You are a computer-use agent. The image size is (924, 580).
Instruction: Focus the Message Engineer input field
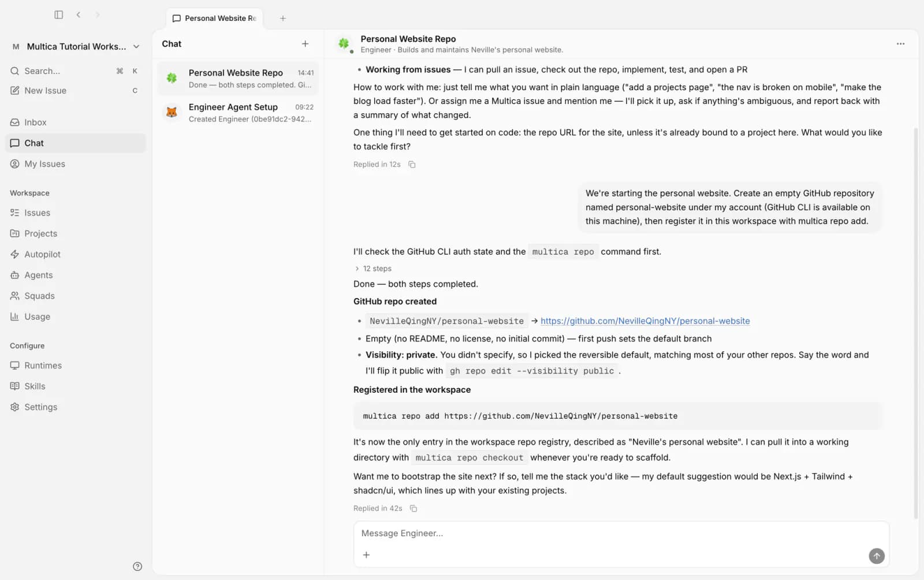[x=621, y=533]
